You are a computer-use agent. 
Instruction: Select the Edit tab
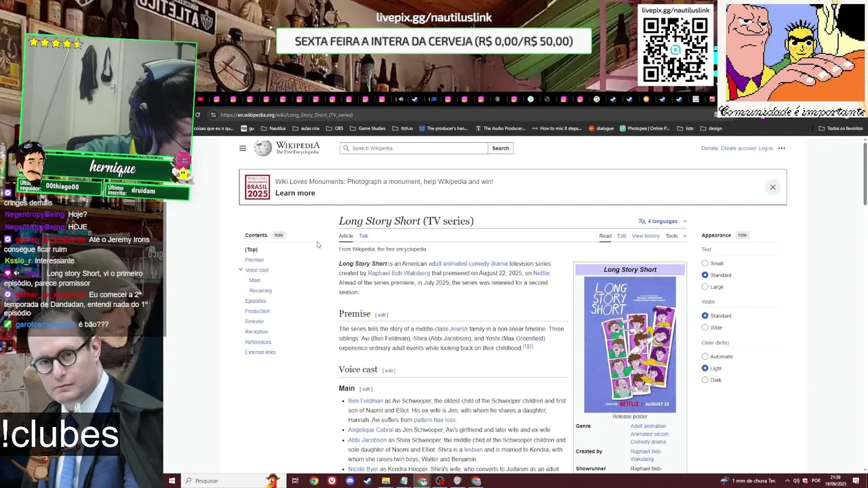coord(622,236)
